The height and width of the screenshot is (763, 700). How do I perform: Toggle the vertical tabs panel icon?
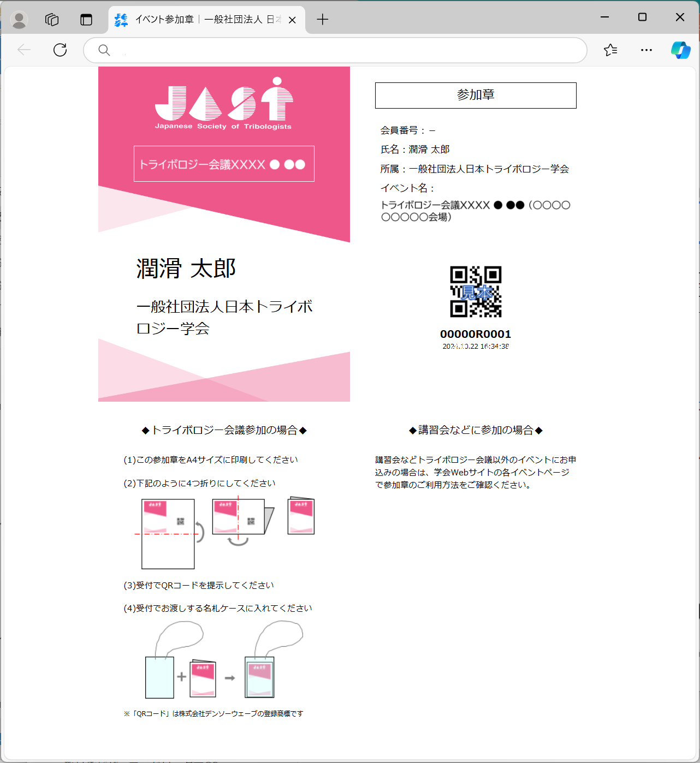[x=86, y=20]
